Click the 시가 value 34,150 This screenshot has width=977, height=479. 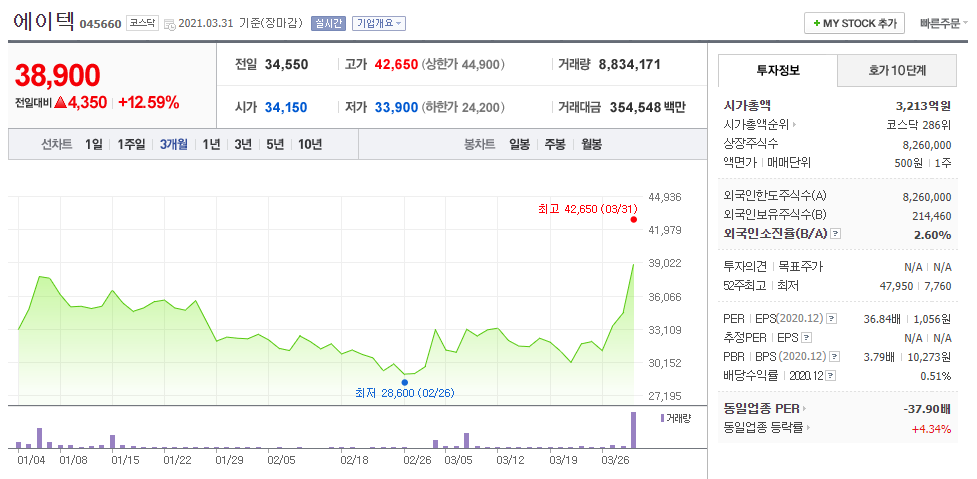286,107
